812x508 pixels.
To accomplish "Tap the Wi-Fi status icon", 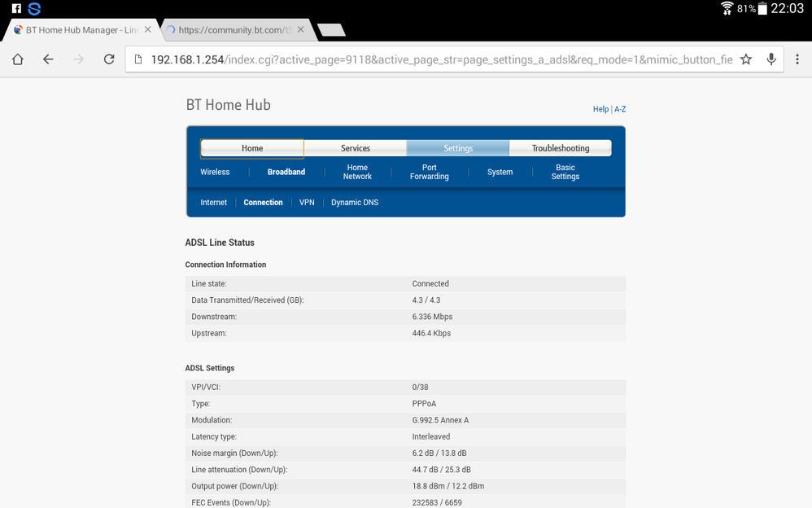I will tap(727, 8).
